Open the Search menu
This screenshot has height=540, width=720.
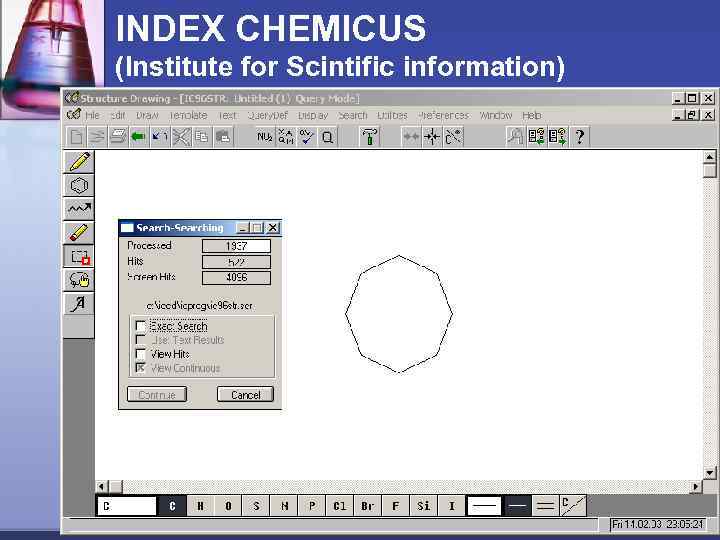tap(353, 115)
